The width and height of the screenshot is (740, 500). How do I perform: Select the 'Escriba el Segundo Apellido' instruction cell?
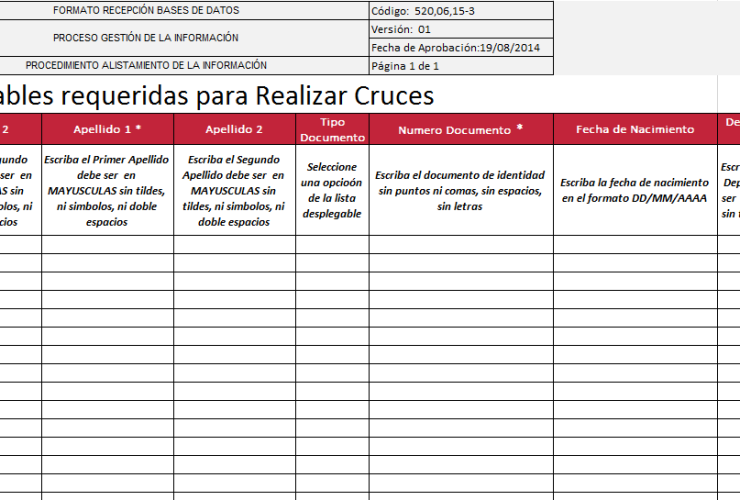235,190
